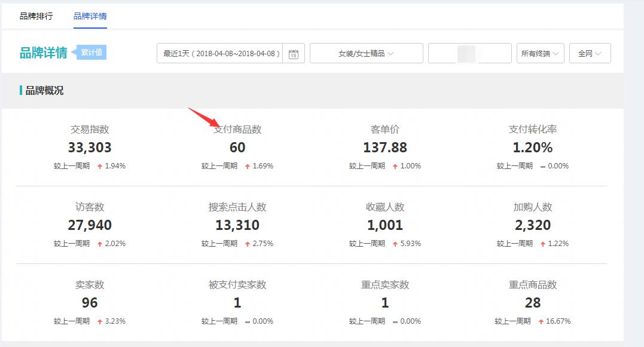The height and width of the screenshot is (347, 644).
Task: Expand the 全网 scope dropdown
Action: [x=590, y=54]
